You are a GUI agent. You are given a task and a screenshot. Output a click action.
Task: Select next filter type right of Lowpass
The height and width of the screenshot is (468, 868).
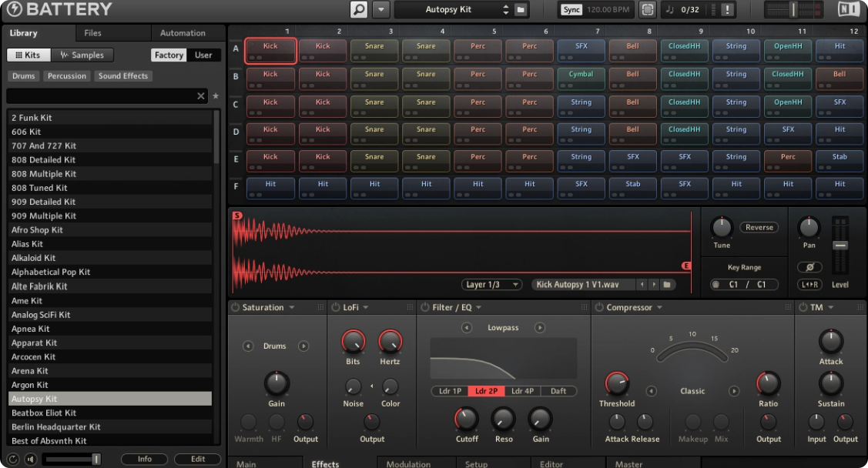tap(539, 327)
